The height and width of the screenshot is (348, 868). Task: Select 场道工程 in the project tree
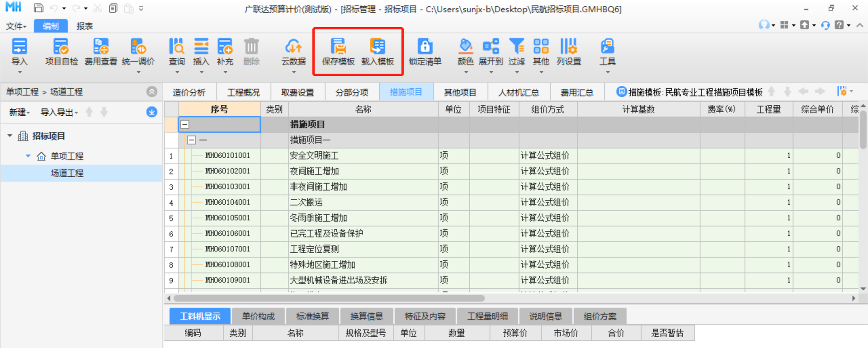[x=67, y=173]
